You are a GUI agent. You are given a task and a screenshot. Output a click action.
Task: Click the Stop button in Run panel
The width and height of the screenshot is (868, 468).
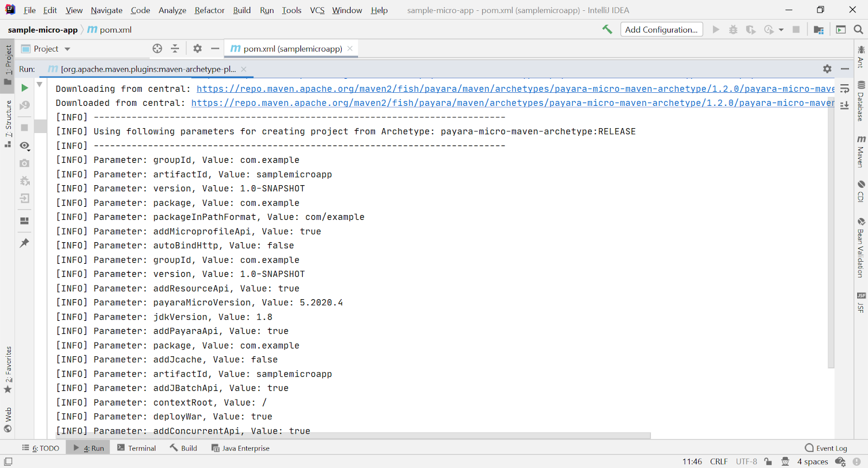pyautogui.click(x=24, y=128)
